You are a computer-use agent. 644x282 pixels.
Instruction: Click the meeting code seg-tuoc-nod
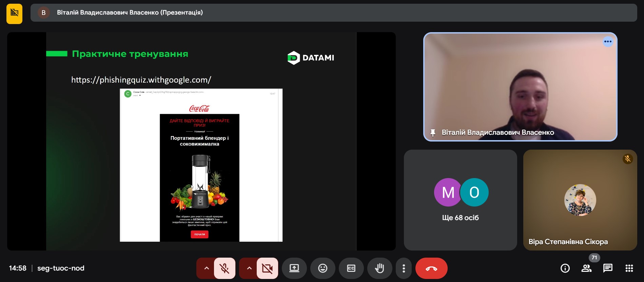(x=61, y=268)
